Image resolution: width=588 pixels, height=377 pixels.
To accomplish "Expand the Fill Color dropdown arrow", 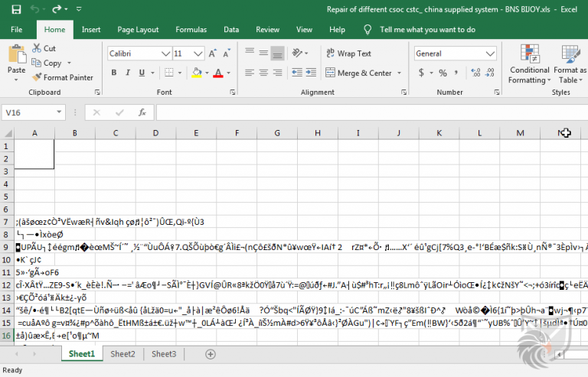I will [x=207, y=73].
